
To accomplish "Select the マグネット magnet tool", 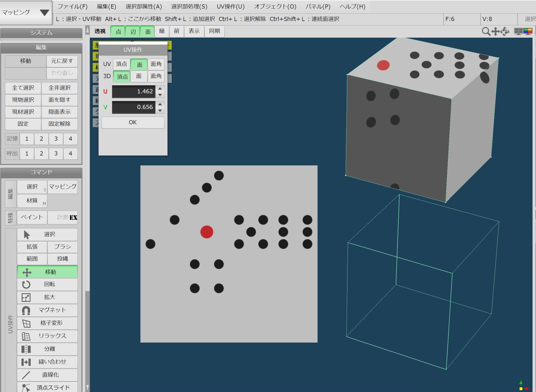I will (47, 310).
